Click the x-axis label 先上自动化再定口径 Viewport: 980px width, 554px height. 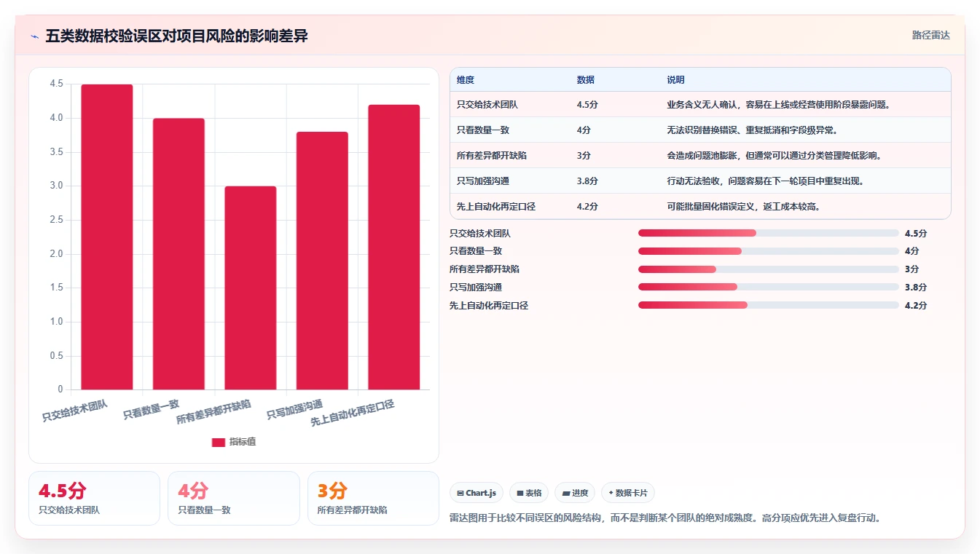(x=352, y=413)
